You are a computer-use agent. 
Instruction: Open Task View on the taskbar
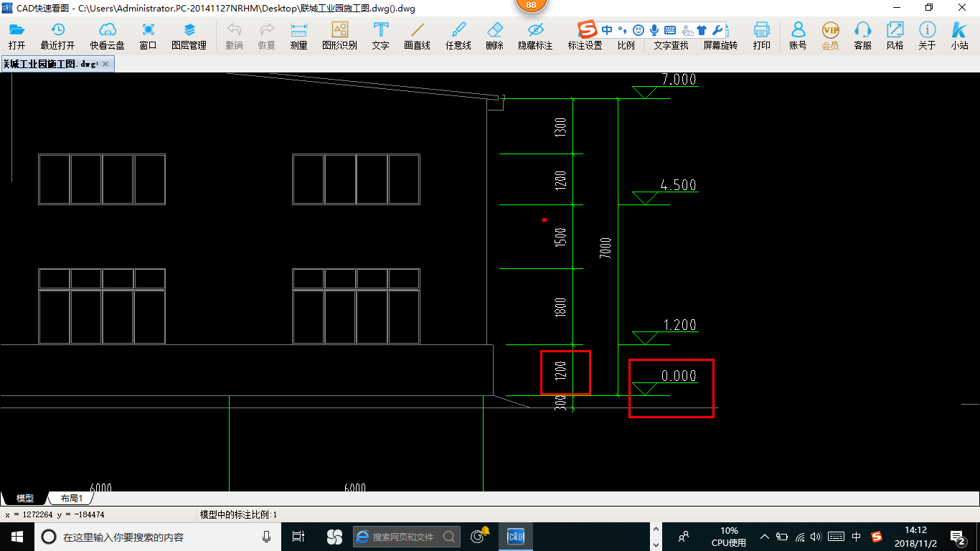pos(298,537)
